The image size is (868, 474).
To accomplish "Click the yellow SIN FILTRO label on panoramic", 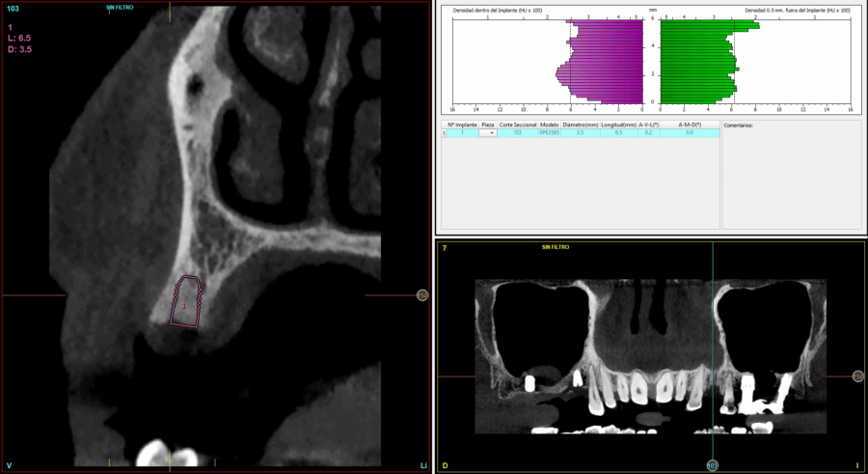I will [x=555, y=247].
